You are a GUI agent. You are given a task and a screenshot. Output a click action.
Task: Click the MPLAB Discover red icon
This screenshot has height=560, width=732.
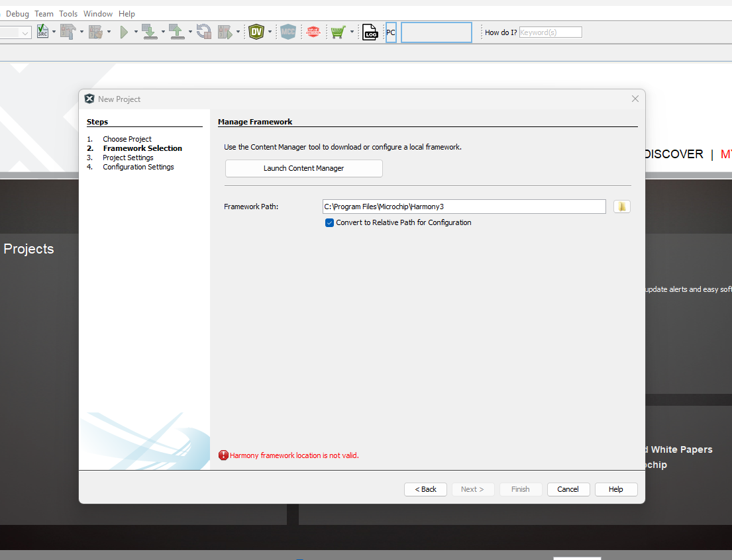[313, 32]
